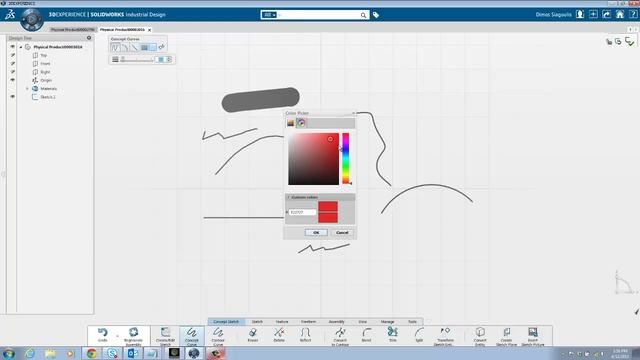Switch to the Sketch ribbon tab
The width and height of the screenshot is (640, 360).
[x=257, y=322]
